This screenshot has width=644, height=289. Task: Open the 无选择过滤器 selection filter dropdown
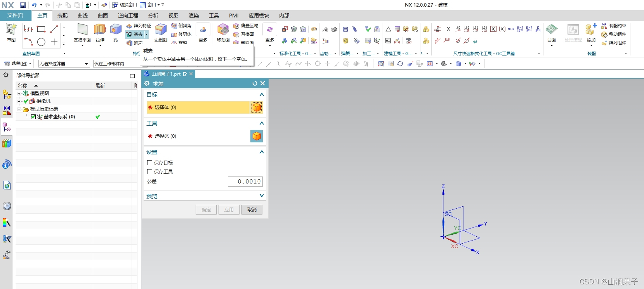click(64, 64)
